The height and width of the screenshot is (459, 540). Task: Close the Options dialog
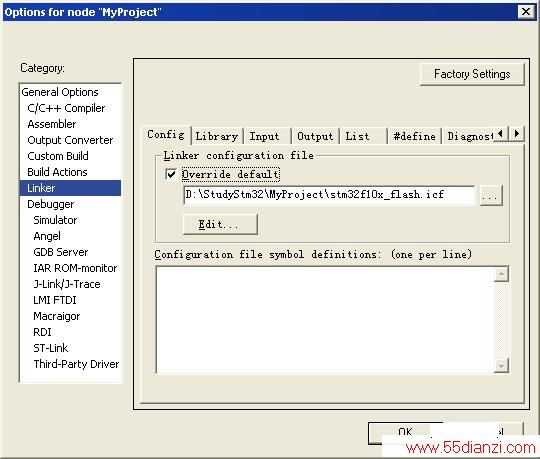[x=526, y=12]
